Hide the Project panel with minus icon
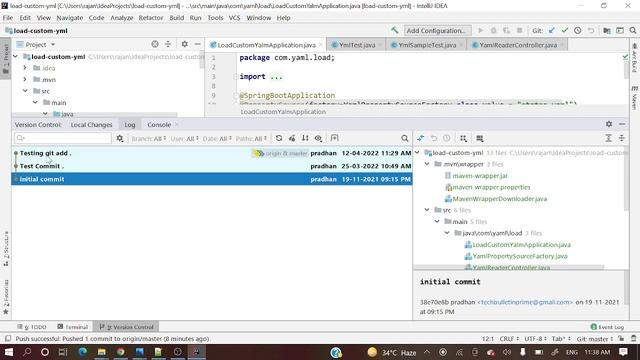The width and height of the screenshot is (640, 360). (198, 44)
